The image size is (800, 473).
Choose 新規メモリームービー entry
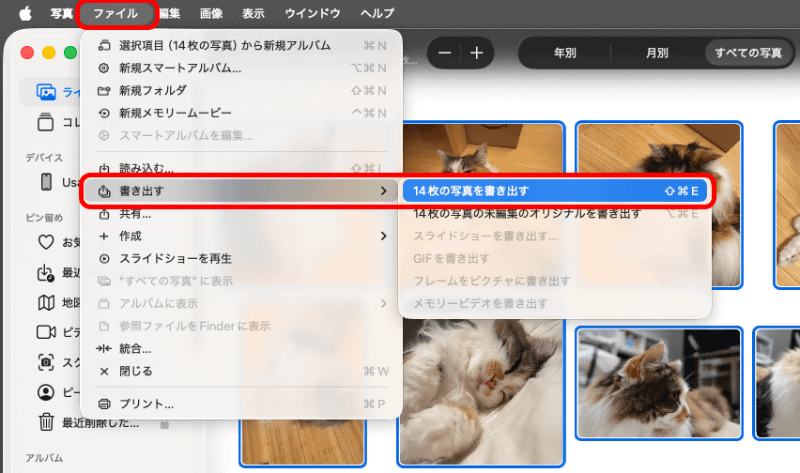[241, 113]
